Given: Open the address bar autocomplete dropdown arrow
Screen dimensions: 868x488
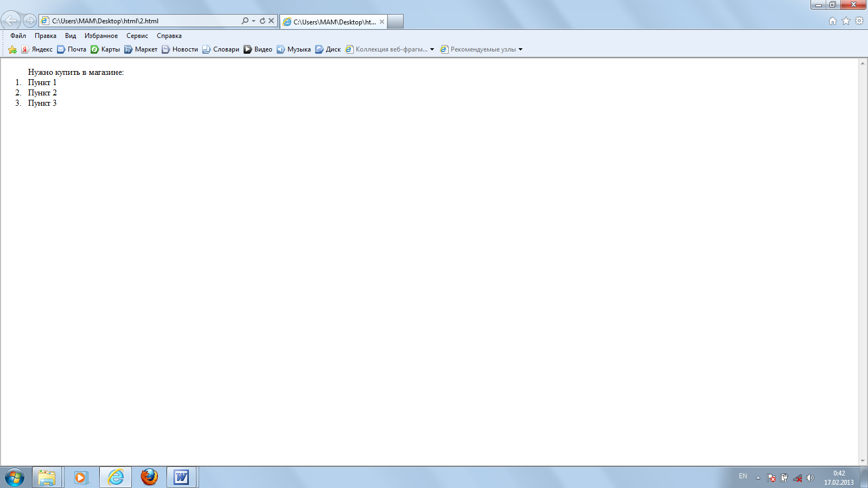Looking at the screenshot, I should [253, 21].
